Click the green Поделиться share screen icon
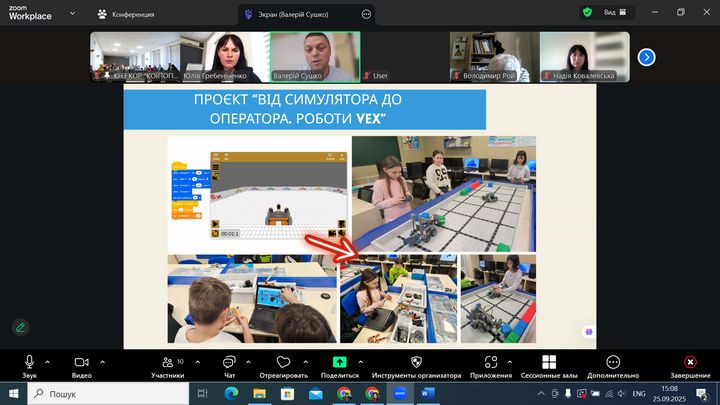Image resolution: width=720 pixels, height=405 pixels. click(x=339, y=362)
